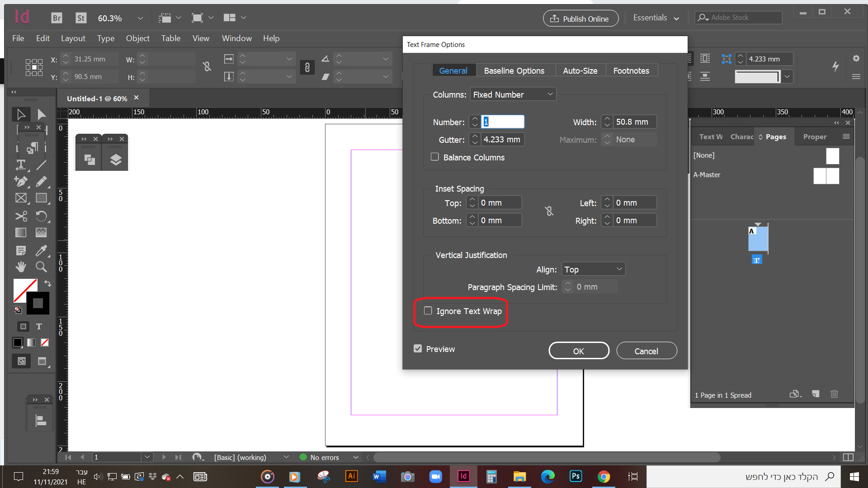Image resolution: width=868 pixels, height=488 pixels.
Task: Switch to Baseline Options tab
Action: pyautogui.click(x=514, y=70)
